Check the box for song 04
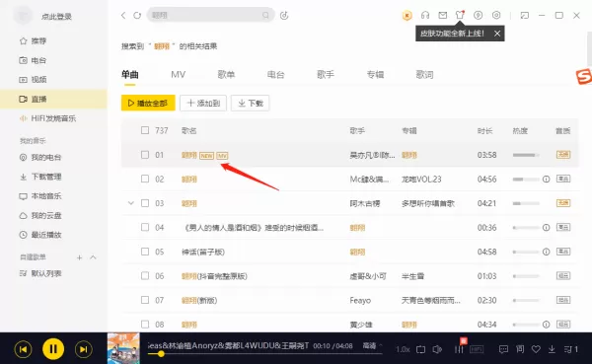 [x=145, y=227]
